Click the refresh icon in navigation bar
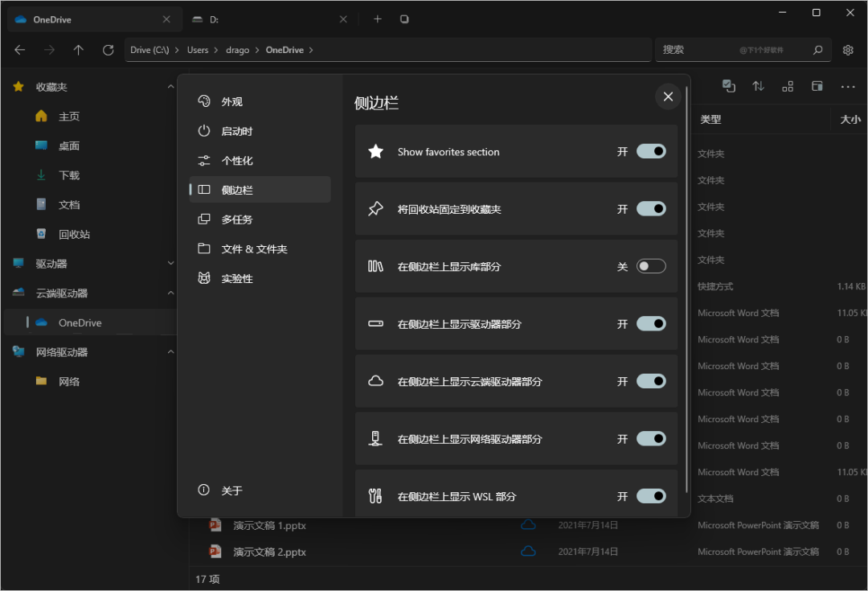Screen dimensions: 868x591 (108, 50)
